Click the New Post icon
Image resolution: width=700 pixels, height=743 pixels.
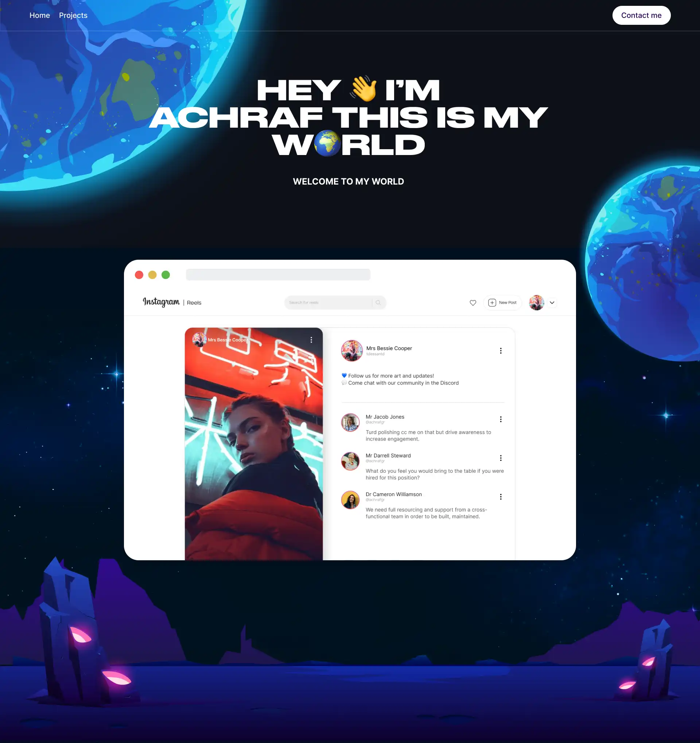[492, 302]
